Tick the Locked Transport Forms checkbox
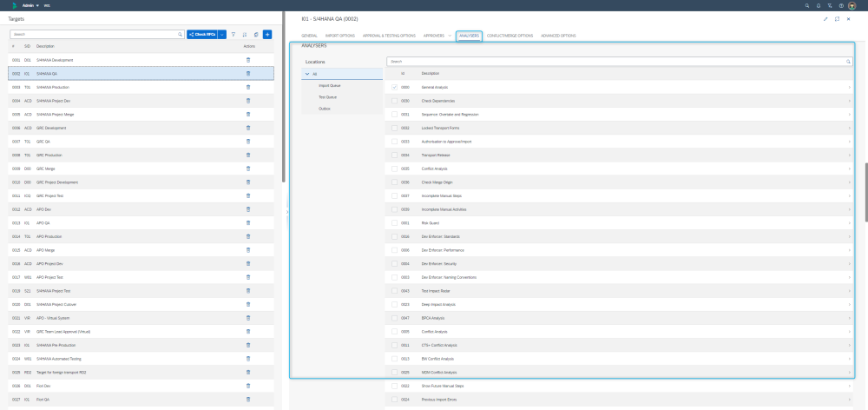Image resolution: width=868 pixels, height=410 pixels. [394, 128]
